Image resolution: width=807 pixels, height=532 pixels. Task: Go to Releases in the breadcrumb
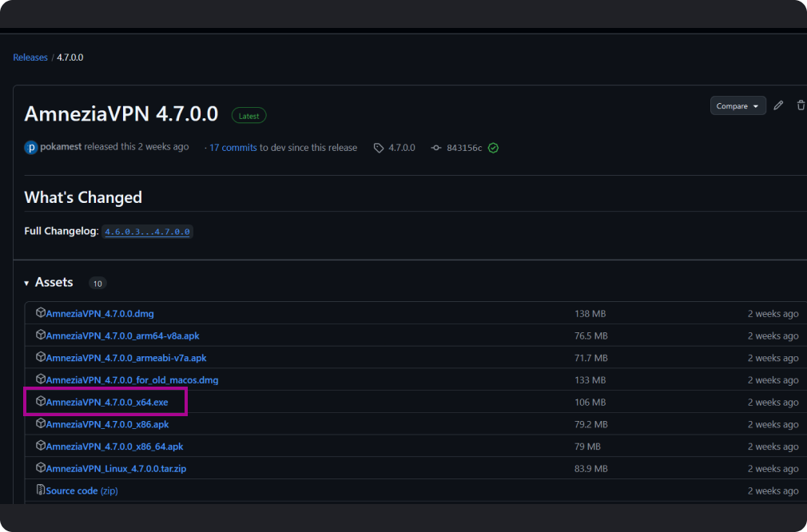click(30, 58)
